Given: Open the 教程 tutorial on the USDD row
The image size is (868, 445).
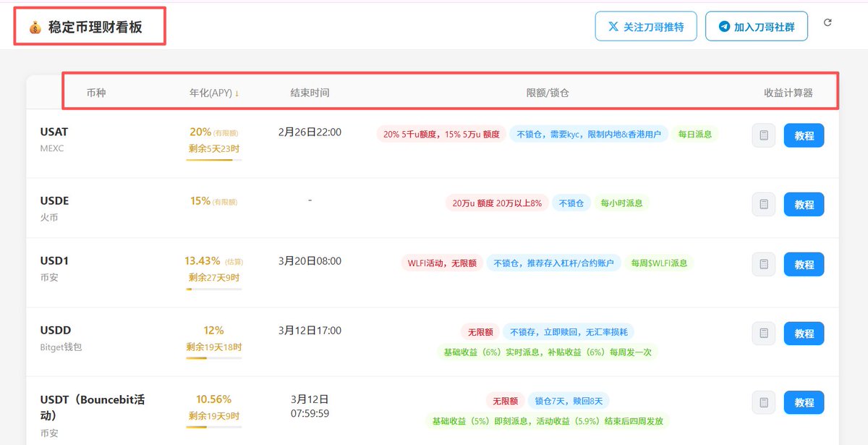Looking at the screenshot, I should click(x=804, y=334).
